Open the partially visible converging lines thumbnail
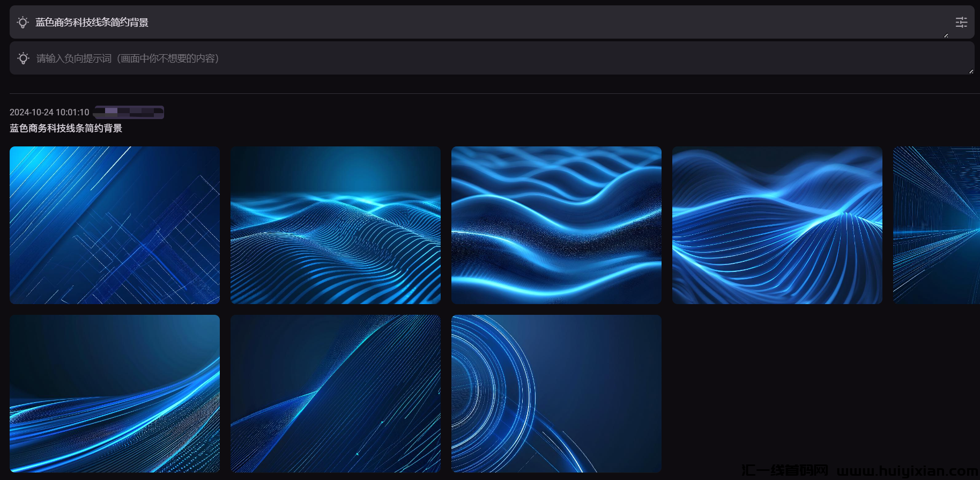 click(x=937, y=225)
